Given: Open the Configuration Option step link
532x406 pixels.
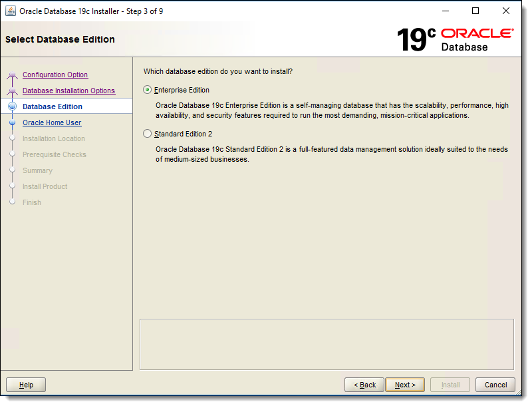Looking at the screenshot, I should point(55,75).
